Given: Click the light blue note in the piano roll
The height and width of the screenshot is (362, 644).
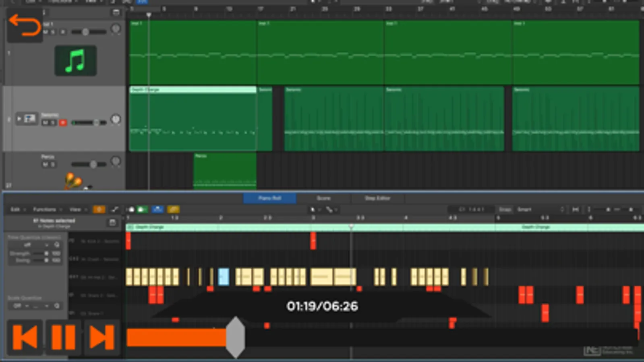Looking at the screenshot, I should (224, 277).
